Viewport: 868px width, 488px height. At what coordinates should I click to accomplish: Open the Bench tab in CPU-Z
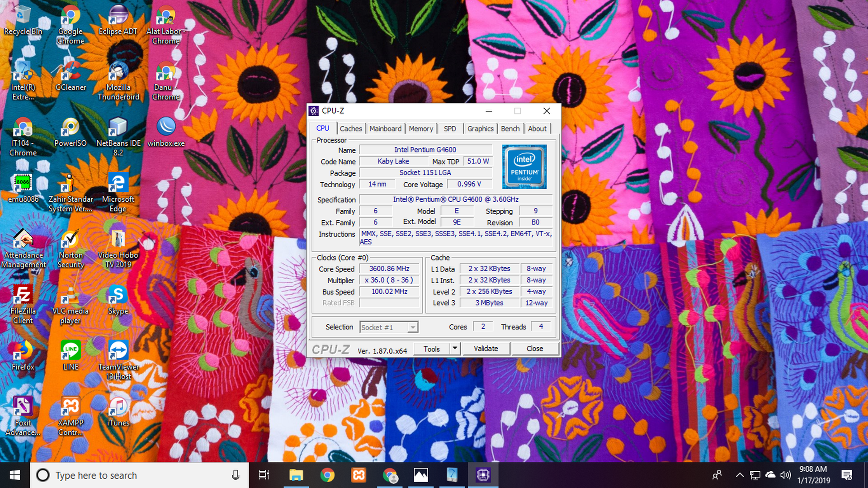[510, 128]
